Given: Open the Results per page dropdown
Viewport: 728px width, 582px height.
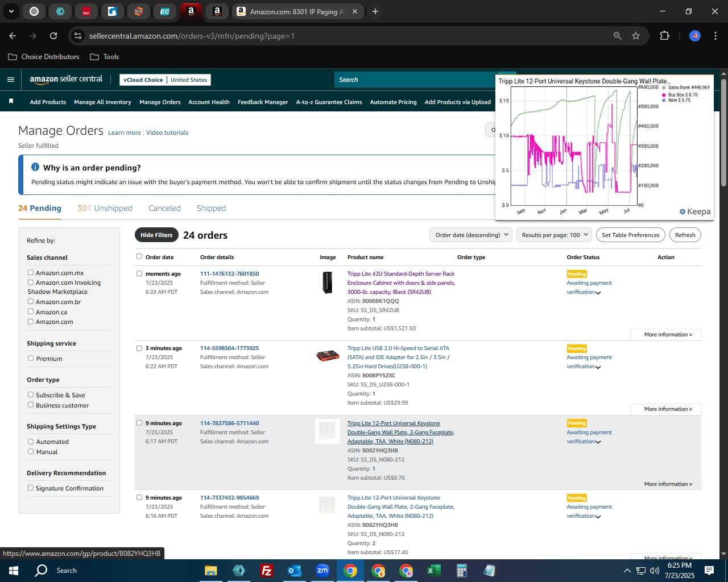Looking at the screenshot, I should pos(555,235).
